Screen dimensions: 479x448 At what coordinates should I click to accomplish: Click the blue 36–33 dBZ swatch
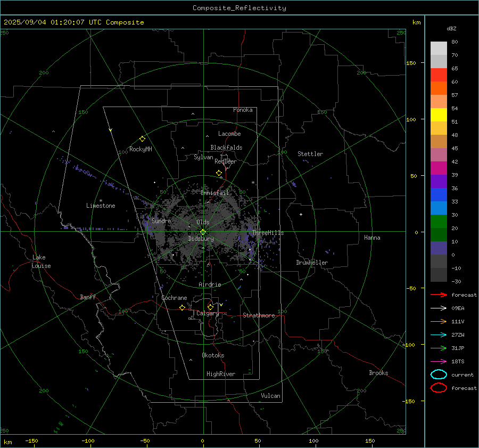tap(439, 195)
